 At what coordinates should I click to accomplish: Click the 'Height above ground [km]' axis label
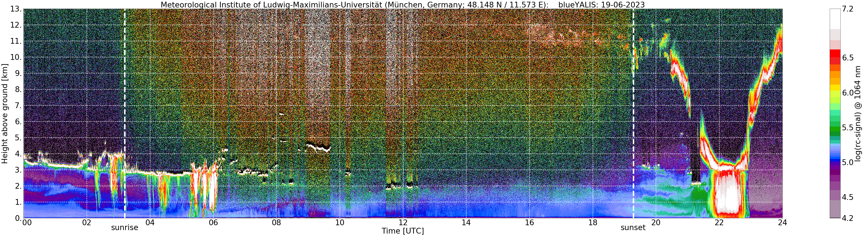coord(5,114)
